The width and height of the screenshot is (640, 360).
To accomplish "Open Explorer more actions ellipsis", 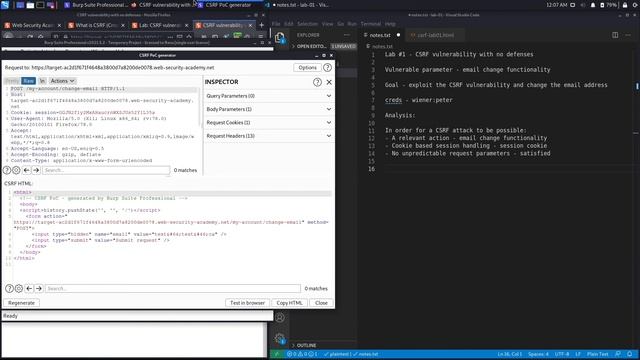I will click(x=347, y=35).
